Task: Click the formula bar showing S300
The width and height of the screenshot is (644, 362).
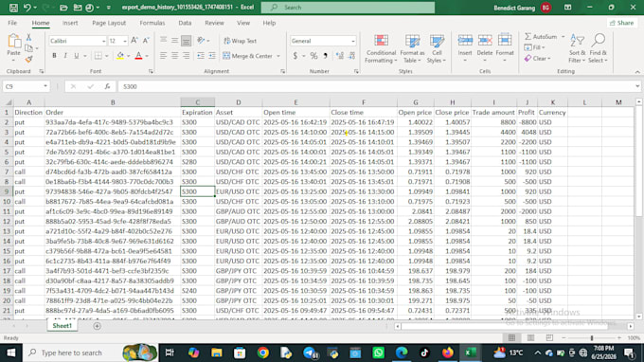Action: [377, 86]
